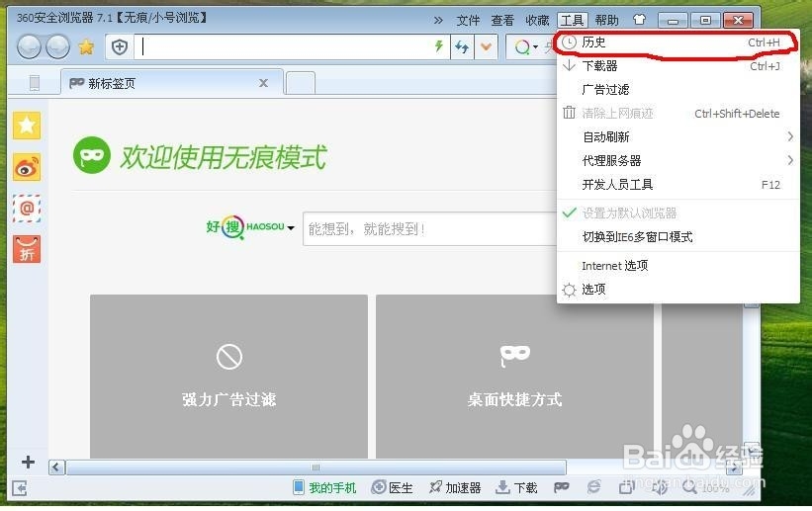Image resolution: width=812 pixels, height=511 pixels.
Task: Expand the 代理服务器 submenu
Action: coord(677,160)
